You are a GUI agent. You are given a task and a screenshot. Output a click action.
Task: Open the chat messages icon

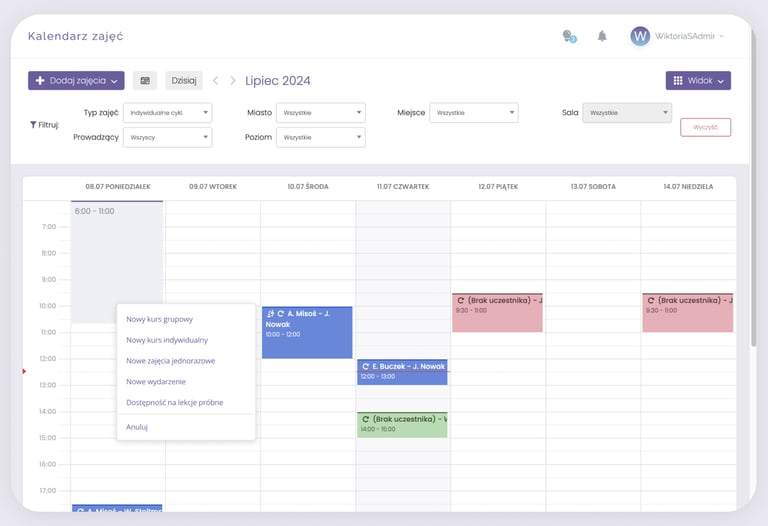click(569, 36)
